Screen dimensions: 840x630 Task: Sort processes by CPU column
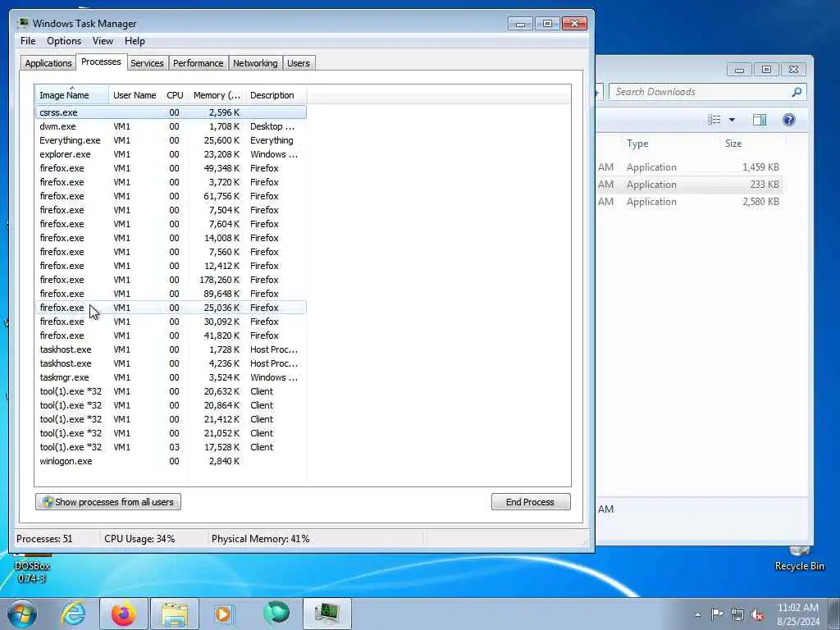(x=175, y=95)
